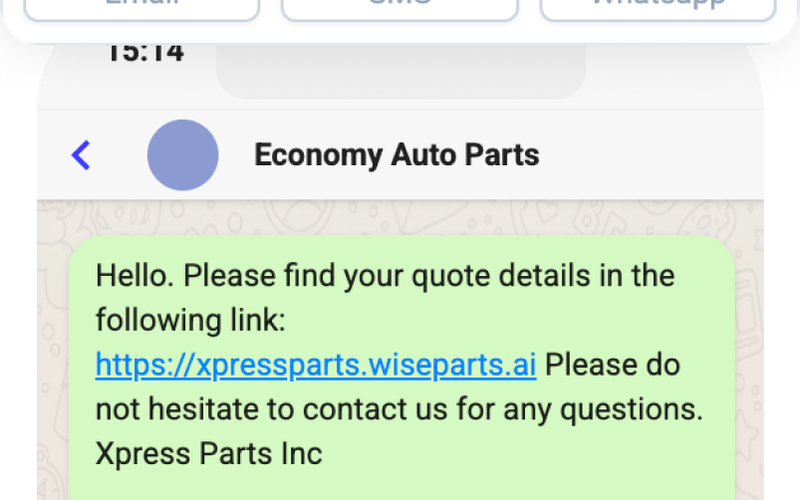Open the xpressparts.wiseparts.ai link
This screenshot has height=500, width=800.
316,365
